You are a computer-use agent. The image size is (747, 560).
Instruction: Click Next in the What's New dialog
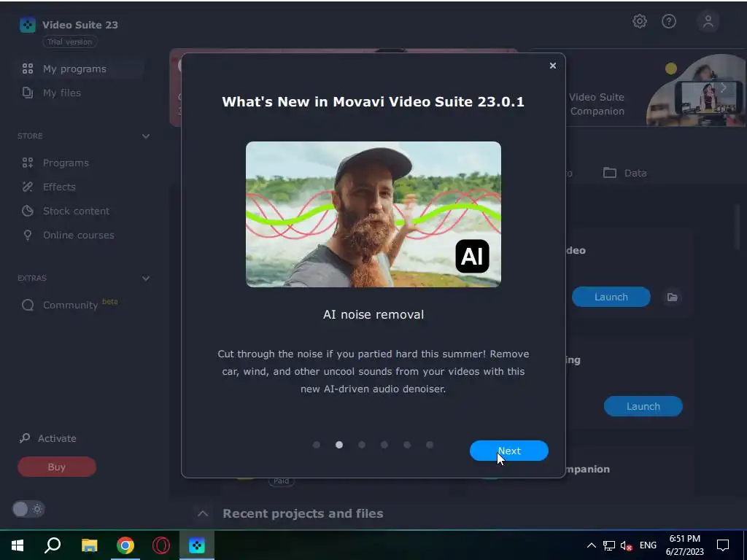coord(508,451)
